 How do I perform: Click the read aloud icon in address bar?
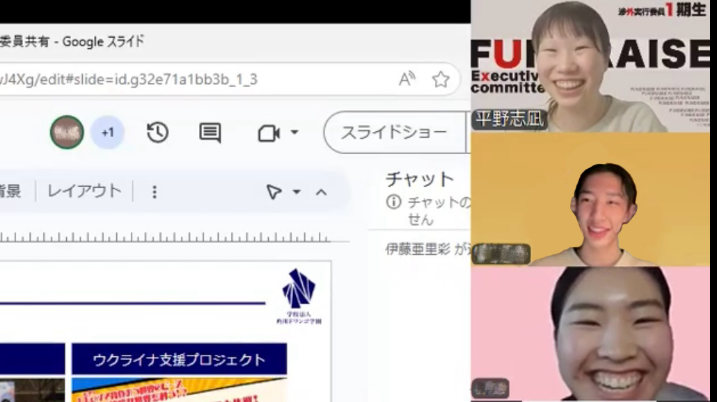(x=407, y=79)
